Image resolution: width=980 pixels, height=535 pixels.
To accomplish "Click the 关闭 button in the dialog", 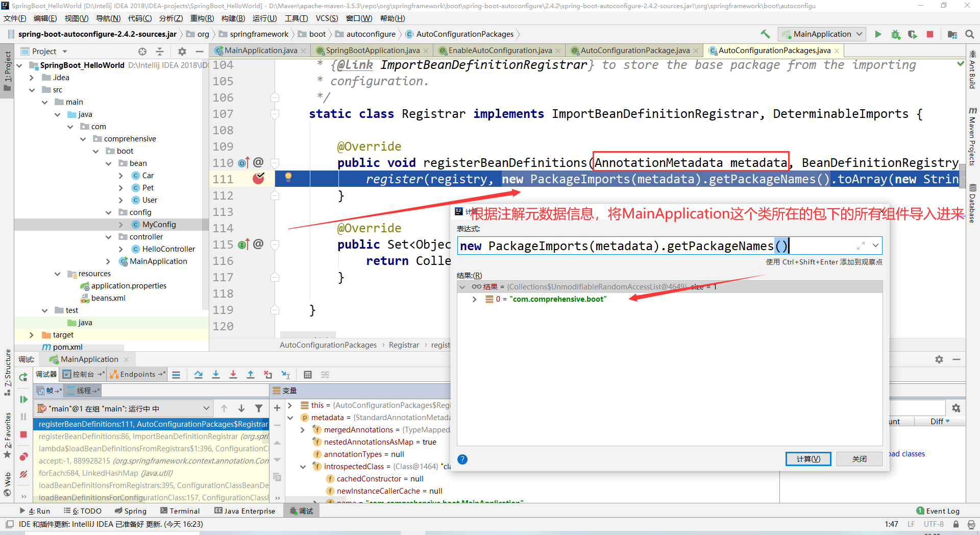I will pyautogui.click(x=860, y=459).
